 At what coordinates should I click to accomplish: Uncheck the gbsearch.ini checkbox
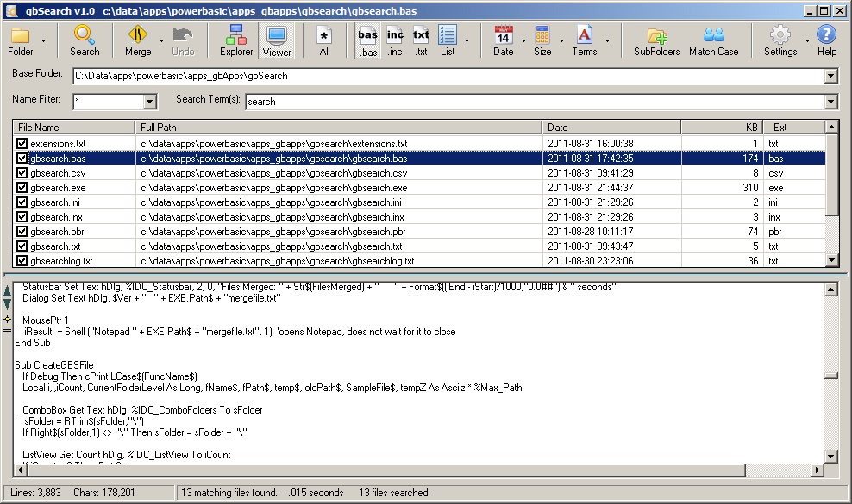point(22,202)
